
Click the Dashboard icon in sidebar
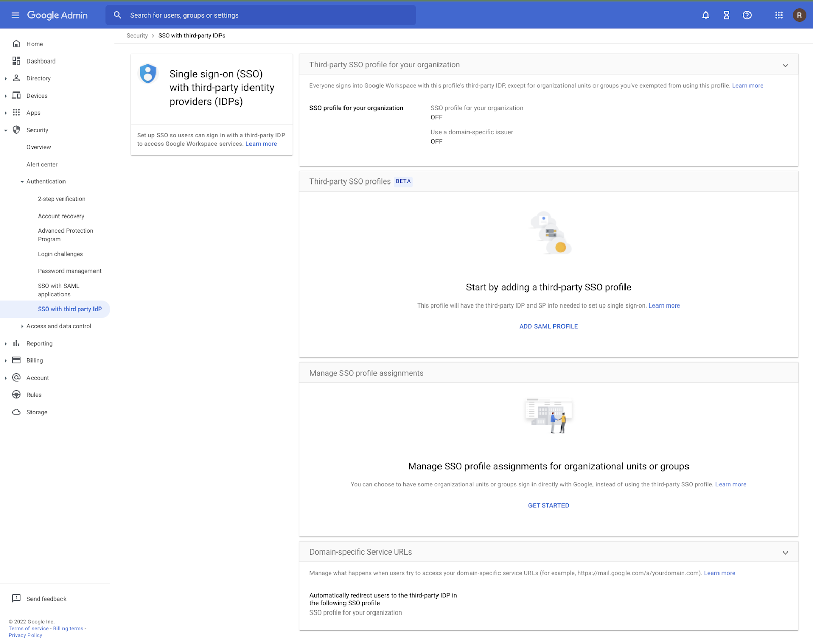click(x=16, y=61)
